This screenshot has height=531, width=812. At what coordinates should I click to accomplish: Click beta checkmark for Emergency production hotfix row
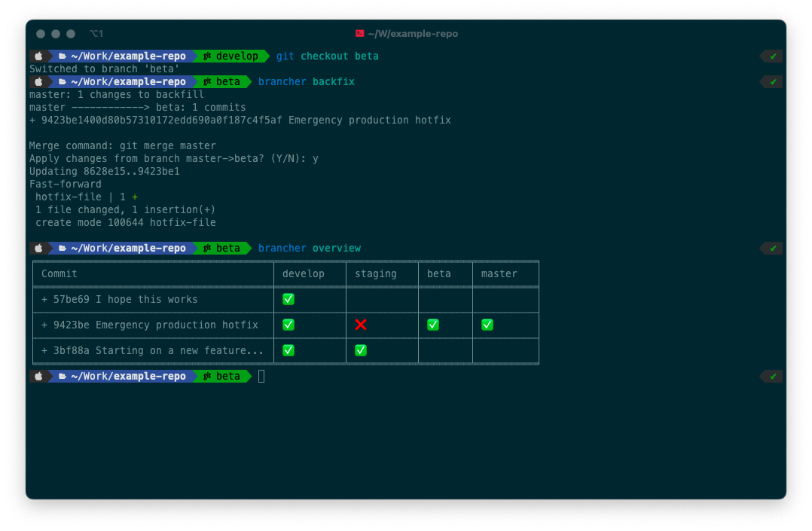pos(433,325)
